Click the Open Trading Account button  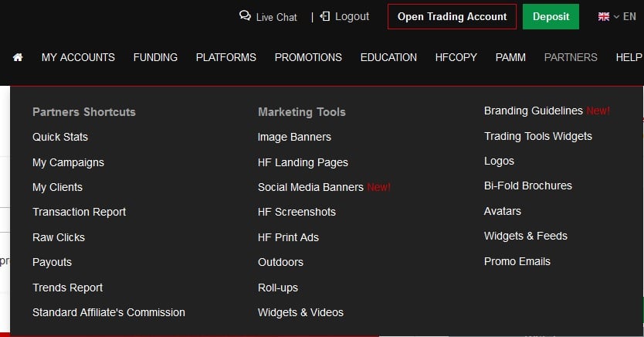coord(452,16)
